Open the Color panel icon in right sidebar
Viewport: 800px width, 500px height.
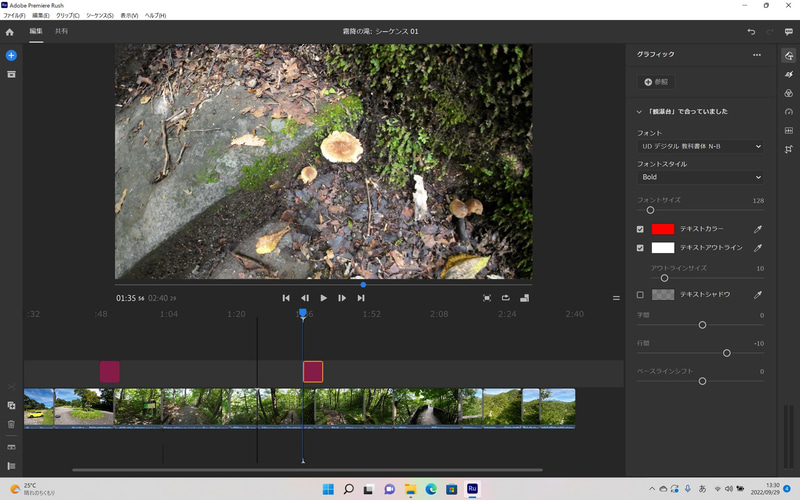click(788, 93)
